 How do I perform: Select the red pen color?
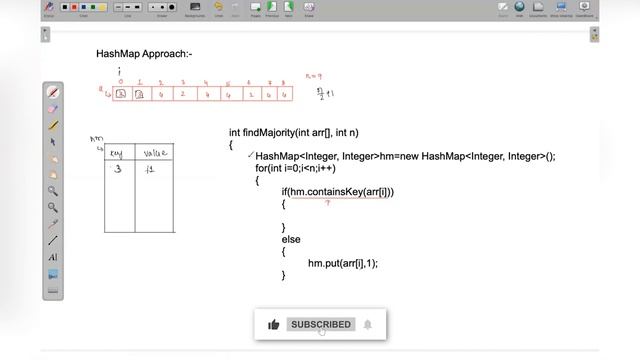[x=74, y=7]
